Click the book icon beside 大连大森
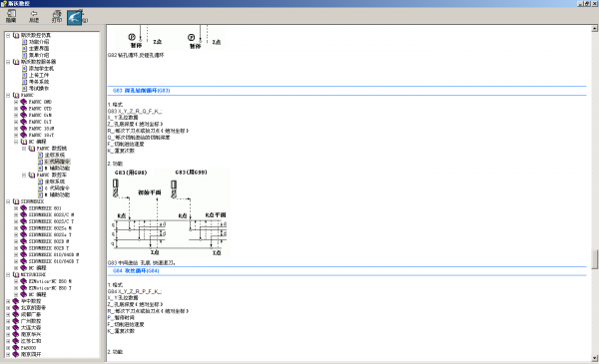The height and width of the screenshot is (364, 599). tap(16, 328)
